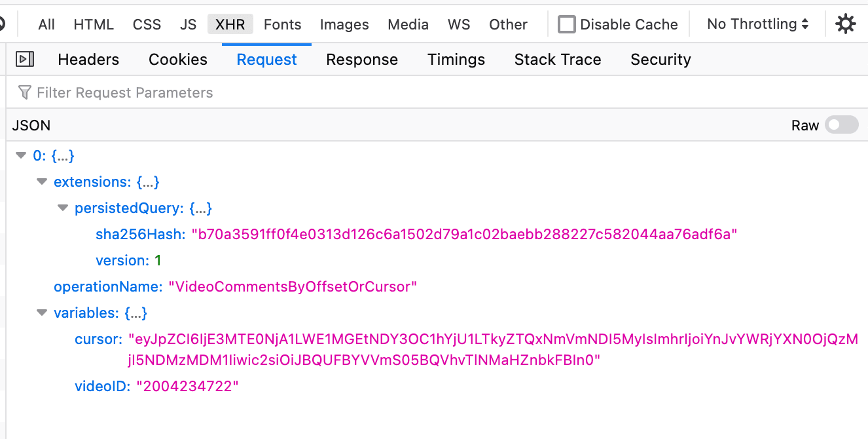Screen dimensions: 868x439
Task: Collapse the "0" JSON node
Action: pos(21,155)
